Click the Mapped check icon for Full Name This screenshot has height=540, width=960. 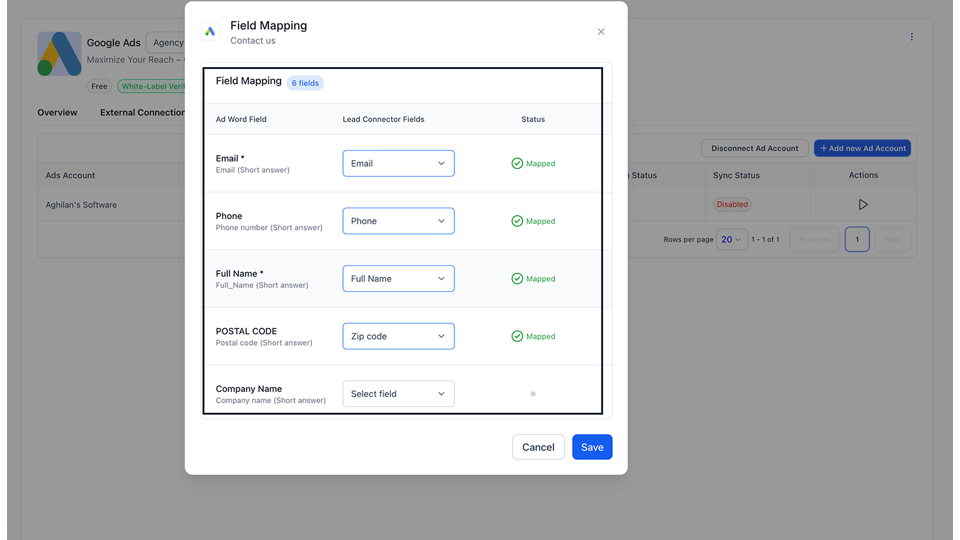[x=517, y=279]
